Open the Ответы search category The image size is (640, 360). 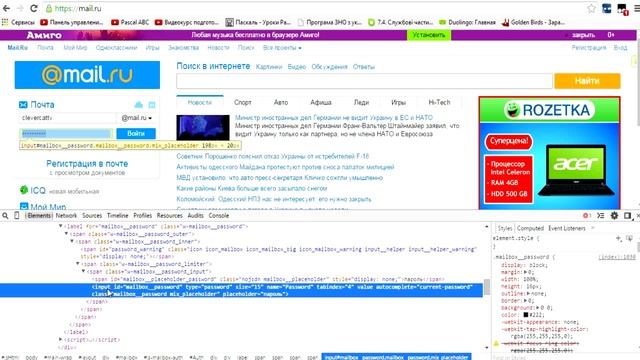(364, 67)
